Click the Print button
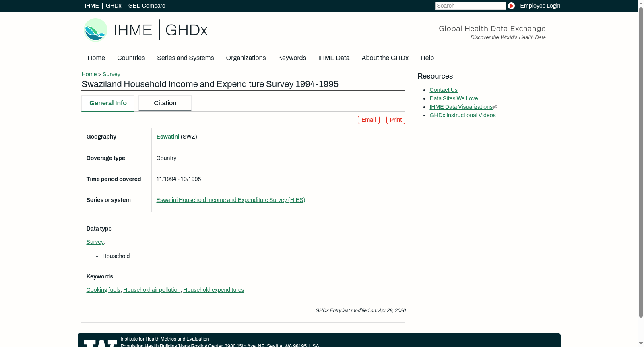Image resolution: width=644 pixels, height=347 pixels. (x=396, y=120)
